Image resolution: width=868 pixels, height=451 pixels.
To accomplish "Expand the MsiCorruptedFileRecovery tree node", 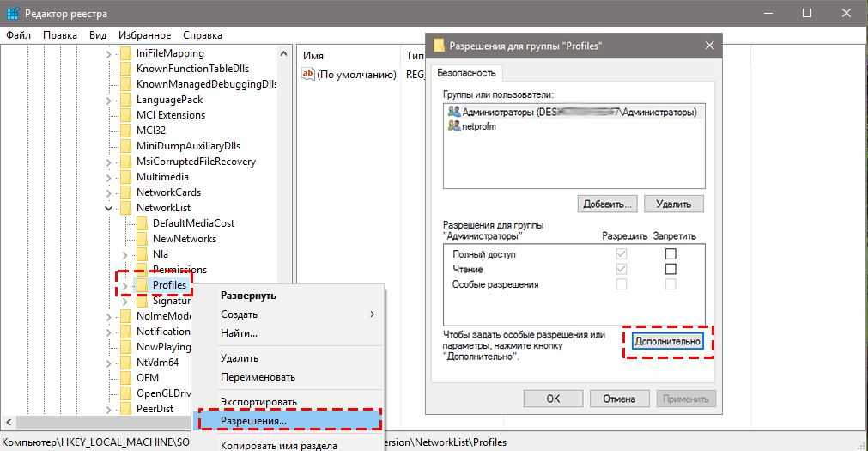I will click(x=108, y=162).
